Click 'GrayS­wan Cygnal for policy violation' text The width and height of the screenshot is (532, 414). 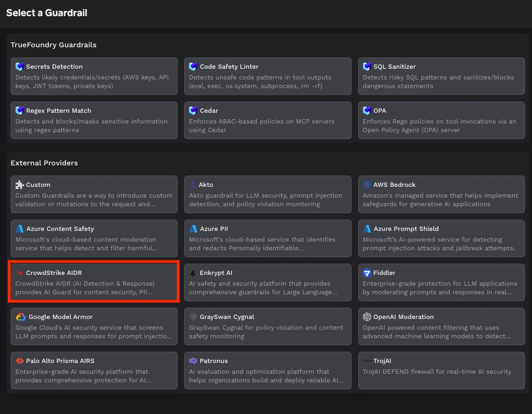pos(266,332)
